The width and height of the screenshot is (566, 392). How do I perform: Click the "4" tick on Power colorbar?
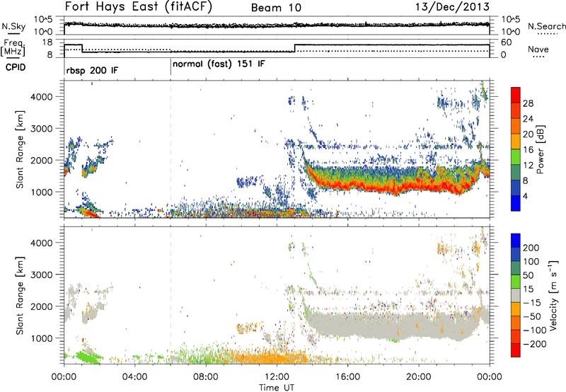click(x=525, y=196)
